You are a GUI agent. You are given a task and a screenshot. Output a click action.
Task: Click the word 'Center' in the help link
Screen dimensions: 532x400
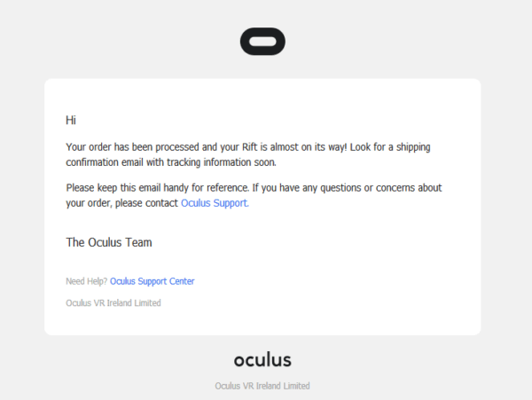[182, 281]
